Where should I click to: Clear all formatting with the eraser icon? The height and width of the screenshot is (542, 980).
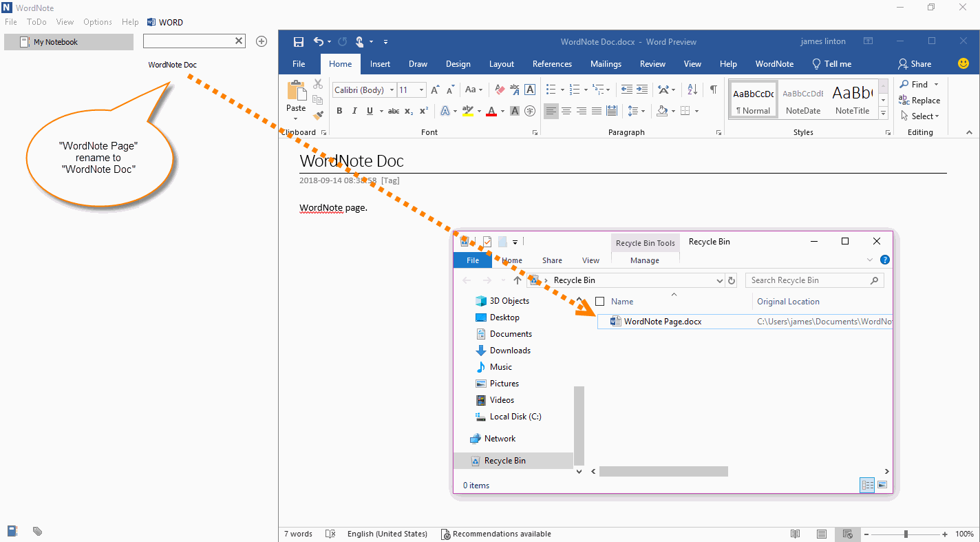tap(500, 90)
